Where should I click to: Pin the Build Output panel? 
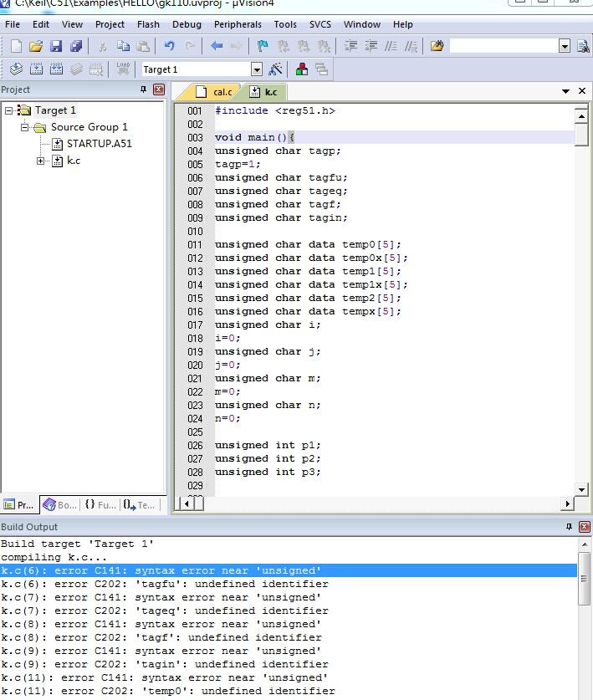(569, 527)
